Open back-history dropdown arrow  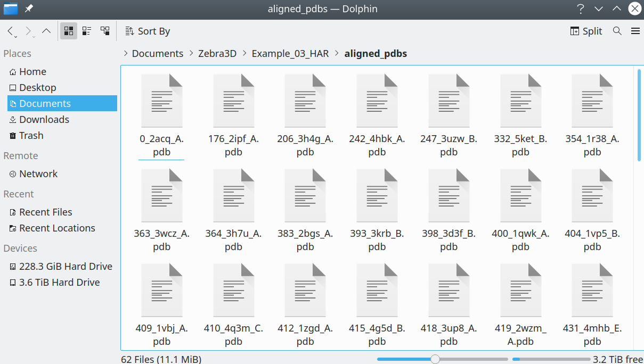[16, 36]
